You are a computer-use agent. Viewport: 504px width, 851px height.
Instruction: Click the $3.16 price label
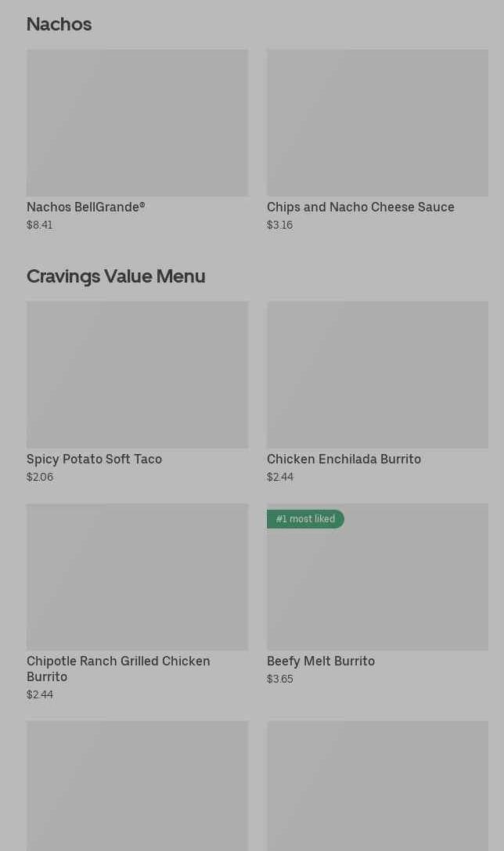pyautogui.click(x=279, y=225)
